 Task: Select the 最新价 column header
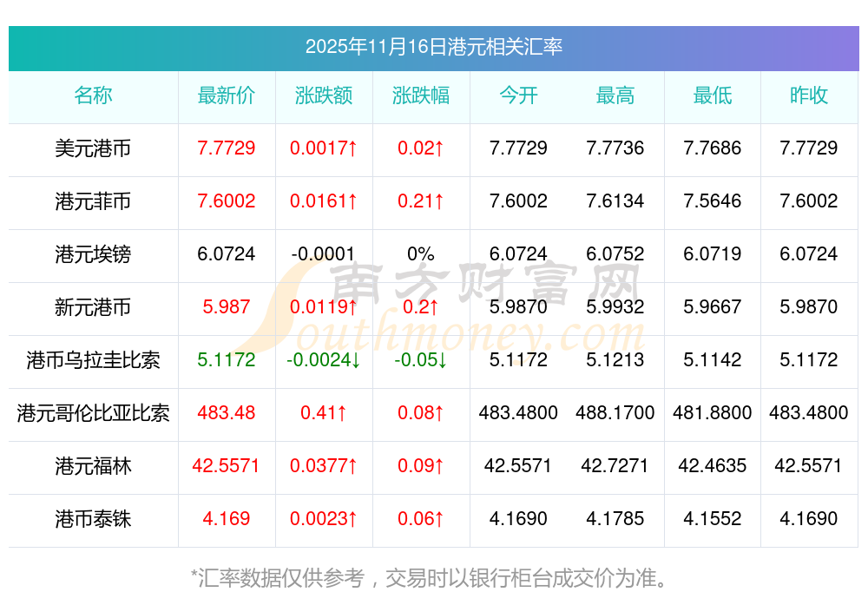point(226,95)
